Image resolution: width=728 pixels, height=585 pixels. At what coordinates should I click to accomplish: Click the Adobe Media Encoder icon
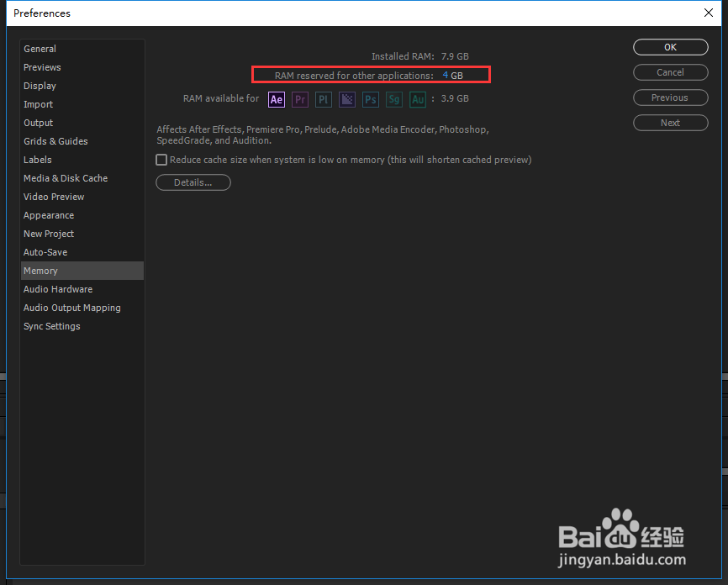[347, 99]
